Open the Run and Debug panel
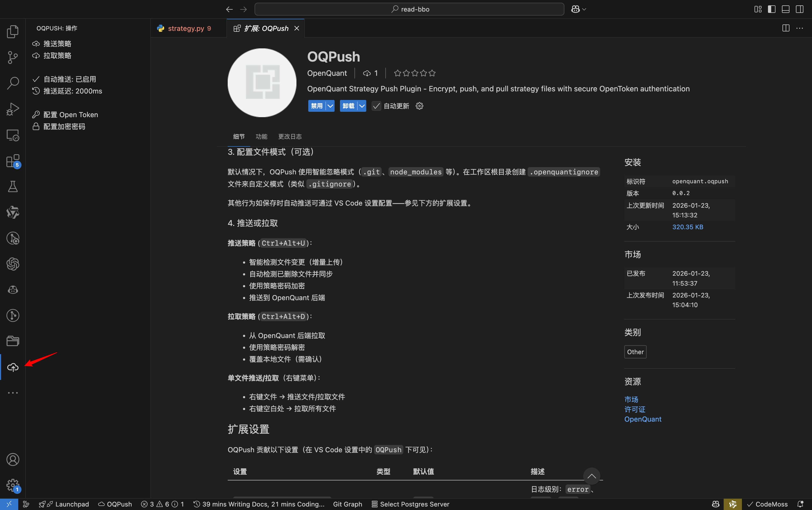Image resolution: width=812 pixels, height=510 pixels. tap(13, 109)
